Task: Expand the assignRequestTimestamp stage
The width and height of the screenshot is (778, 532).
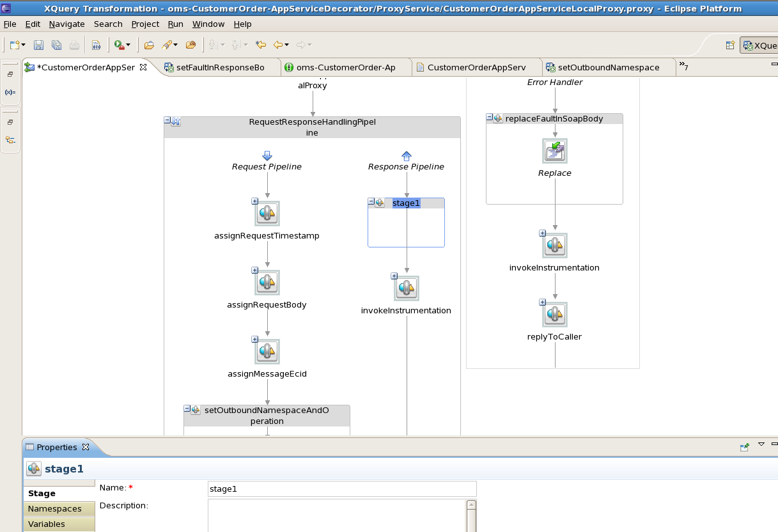Action: click(254, 201)
